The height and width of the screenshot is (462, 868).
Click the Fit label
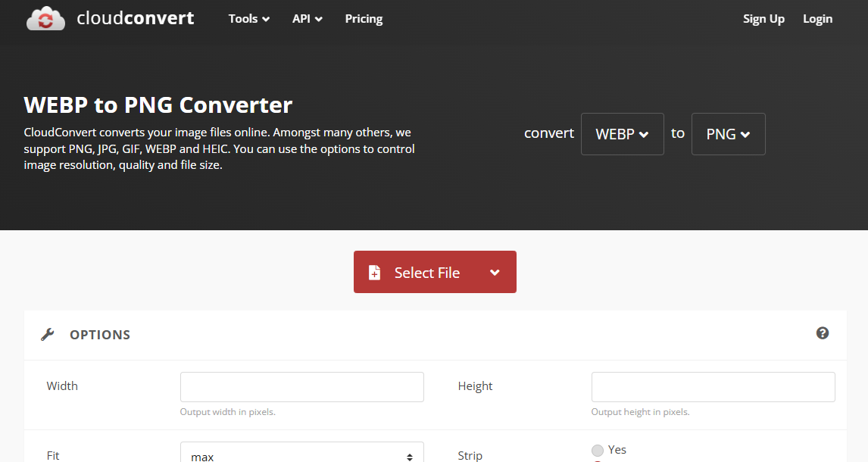point(53,455)
